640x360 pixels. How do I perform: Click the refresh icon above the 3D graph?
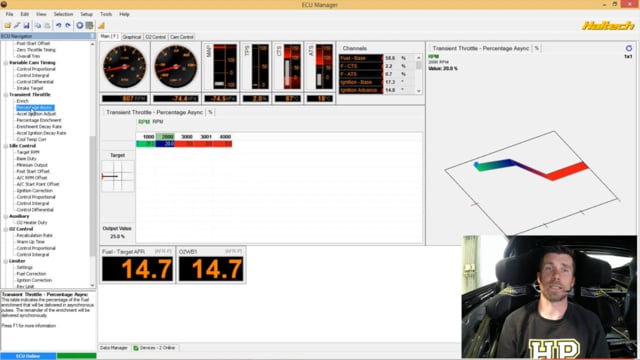click(629, 48)
